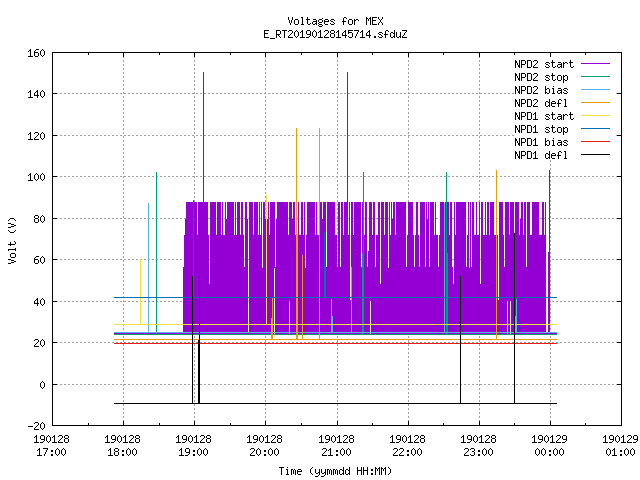This screenshot has height=480, width=640.
Task: Click the 160 y-axis tick label
Action: [36, 53]
